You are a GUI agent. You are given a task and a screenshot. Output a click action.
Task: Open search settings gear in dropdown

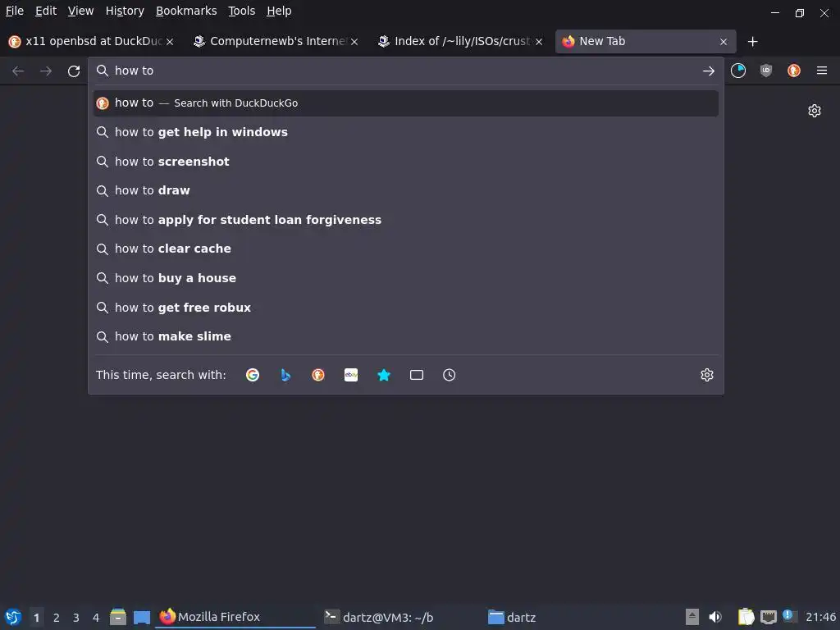point(706,375)
